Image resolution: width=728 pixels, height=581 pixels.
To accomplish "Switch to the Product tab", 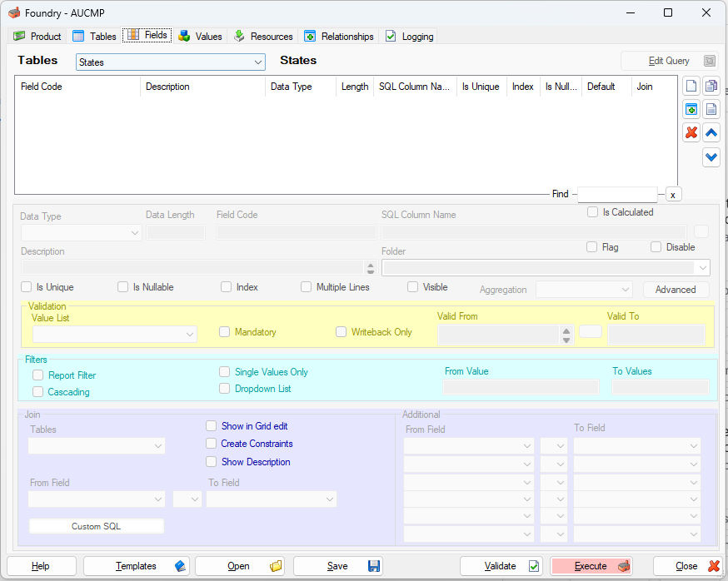I will [x=37, y=36].
